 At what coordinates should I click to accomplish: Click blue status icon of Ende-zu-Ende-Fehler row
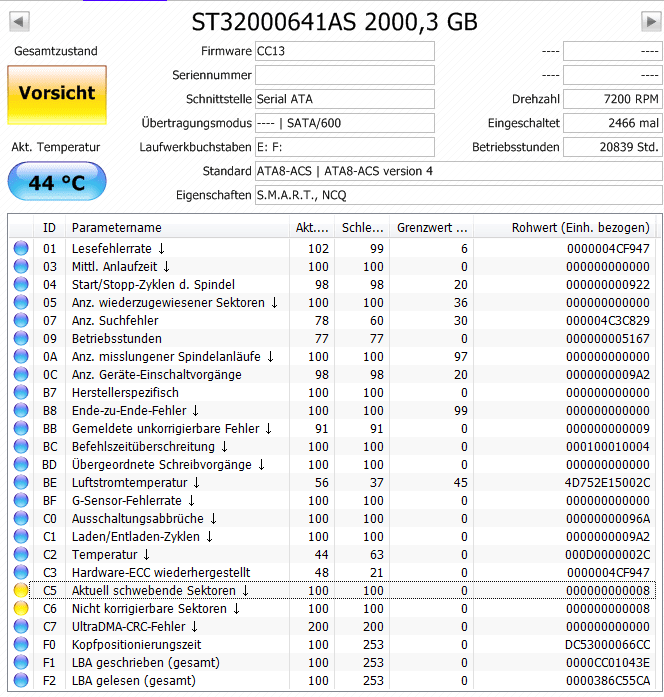tap(21, 411)
